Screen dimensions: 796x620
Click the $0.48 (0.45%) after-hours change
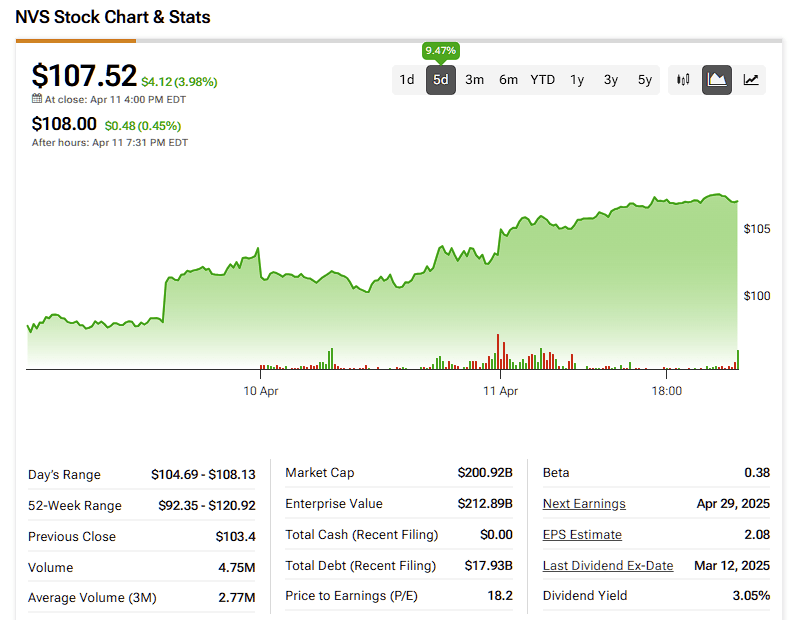143,126
